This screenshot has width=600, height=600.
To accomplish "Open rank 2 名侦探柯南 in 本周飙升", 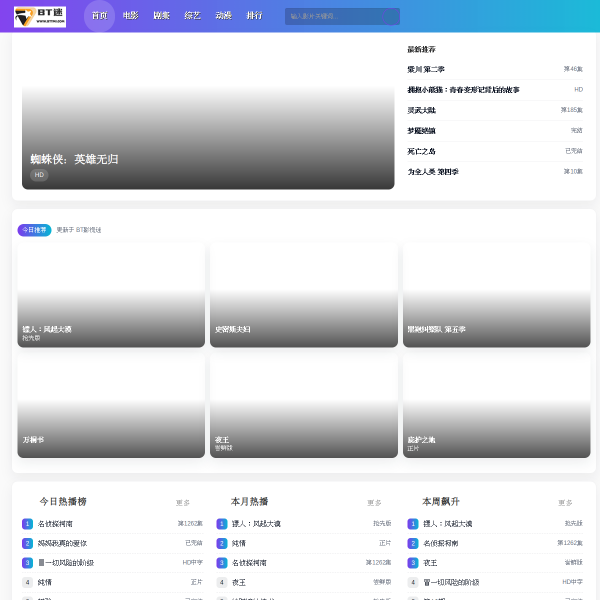I will pos(495,543).
